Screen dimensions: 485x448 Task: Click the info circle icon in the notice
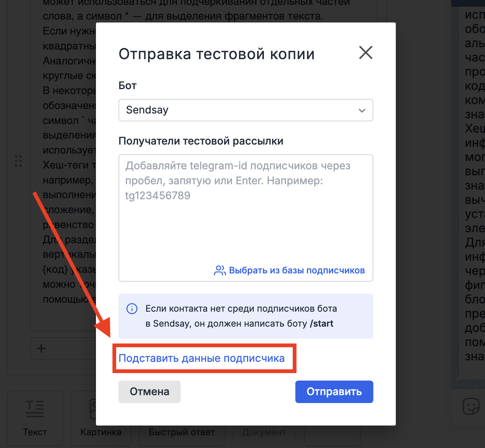pos(132,309)
